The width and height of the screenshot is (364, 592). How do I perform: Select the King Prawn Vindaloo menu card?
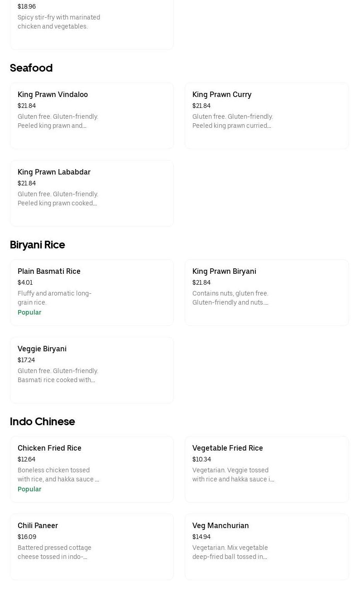pos(91,116)
